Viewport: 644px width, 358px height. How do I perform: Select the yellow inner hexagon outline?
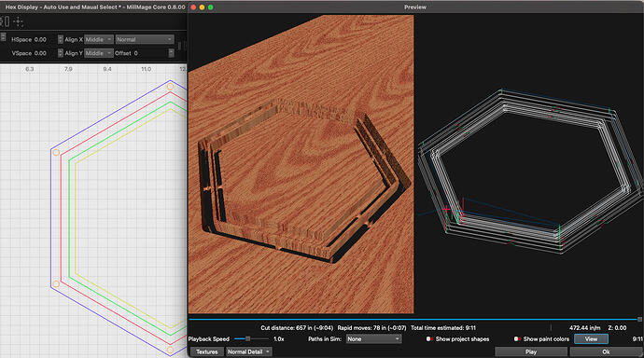[76, 217]
